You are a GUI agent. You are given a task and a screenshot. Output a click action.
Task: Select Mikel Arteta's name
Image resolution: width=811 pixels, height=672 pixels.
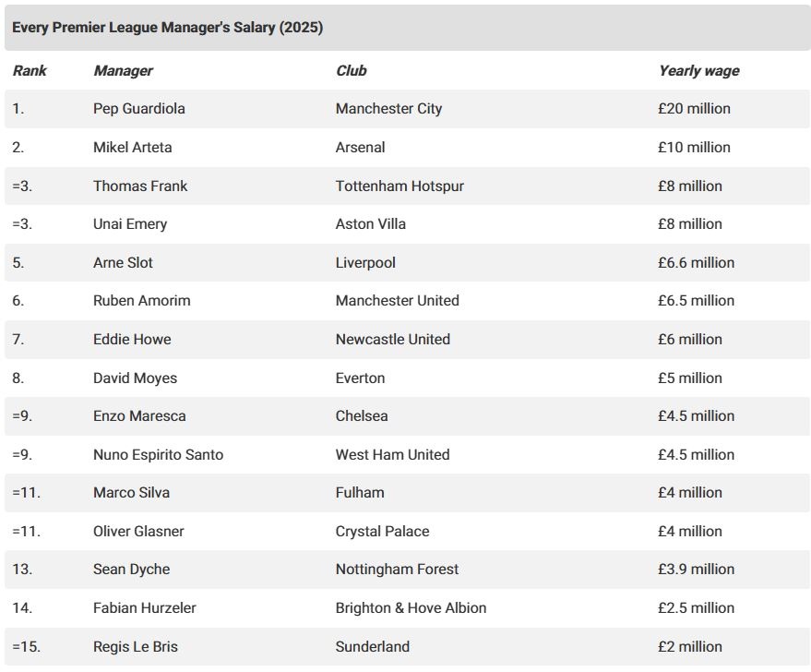pyautogui.click(x=132, y=148)
